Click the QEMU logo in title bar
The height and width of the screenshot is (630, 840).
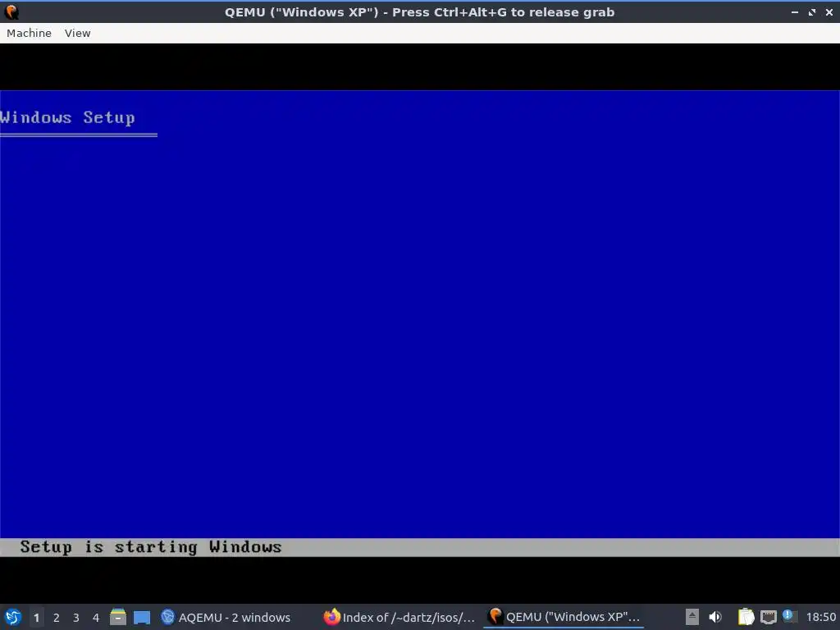tap(11, 11)
